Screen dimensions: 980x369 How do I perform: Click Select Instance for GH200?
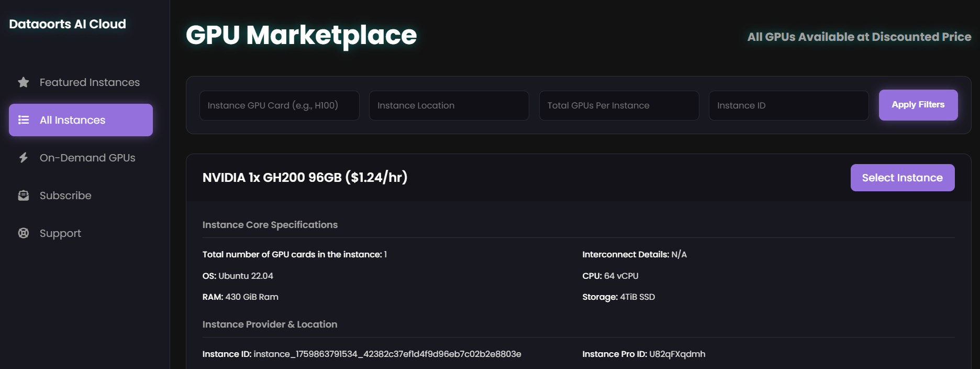tap(903, 178)
